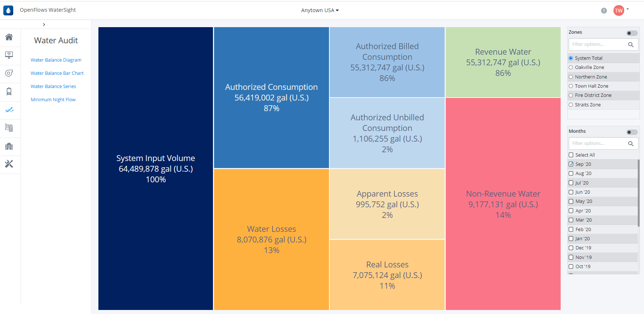Click the Non-Revenue Water block
The width and height of the screenshot is (644, 314).
click(x=503, y=204)
